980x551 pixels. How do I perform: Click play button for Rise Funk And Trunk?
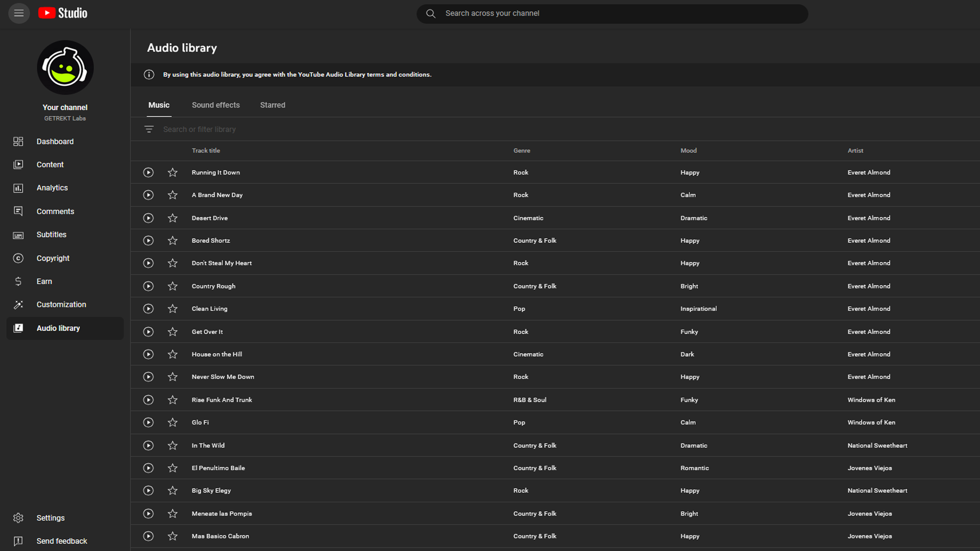(148, 399)
